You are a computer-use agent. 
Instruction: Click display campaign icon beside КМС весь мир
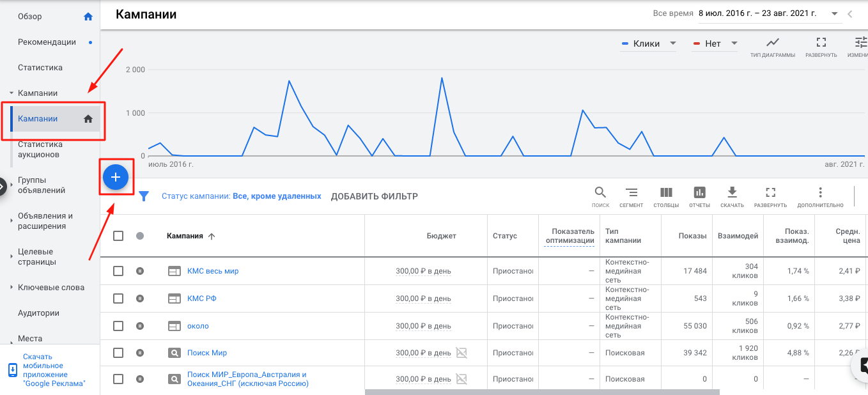[174, 271]
